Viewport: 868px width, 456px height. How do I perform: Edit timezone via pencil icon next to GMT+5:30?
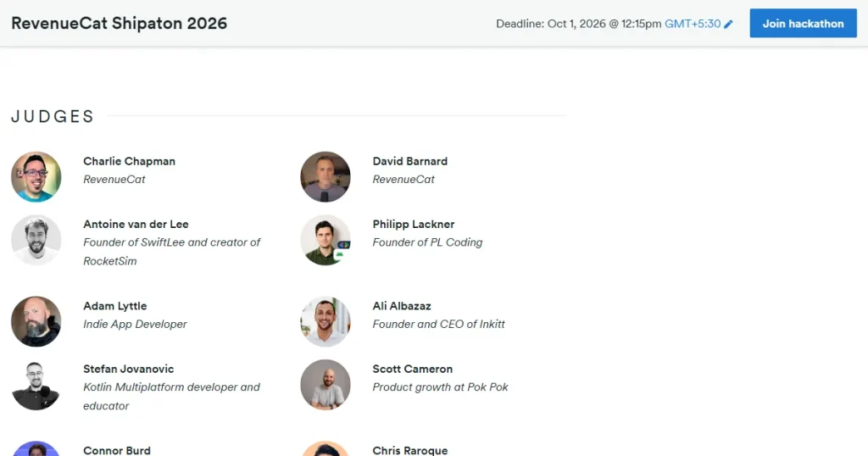tap(728, 24)
